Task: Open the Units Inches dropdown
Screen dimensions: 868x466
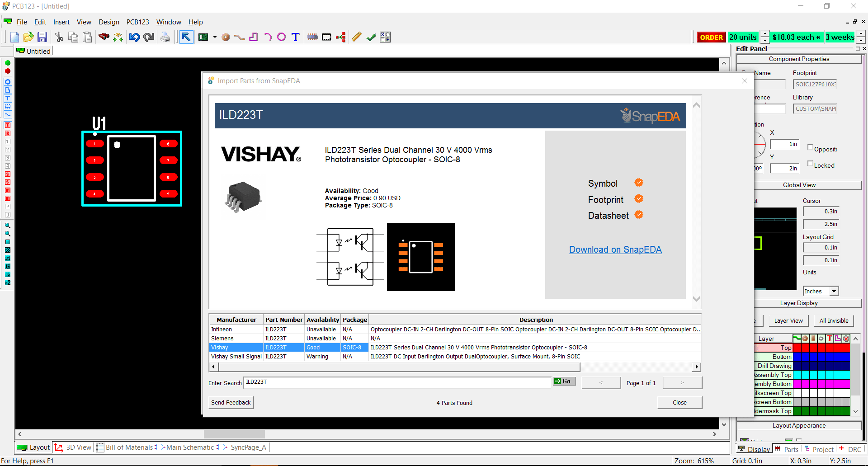Action: [x=834, y=292]
